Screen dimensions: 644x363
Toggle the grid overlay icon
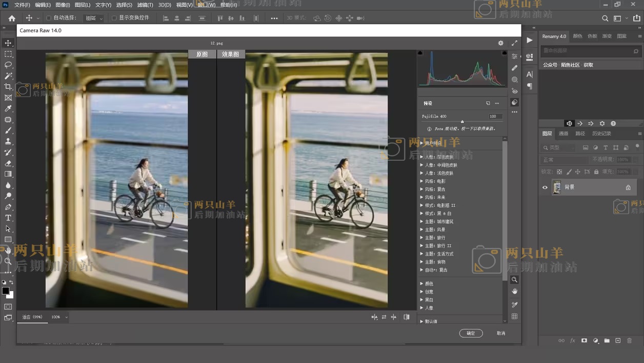pyautogui.click(x=514, y=317)
